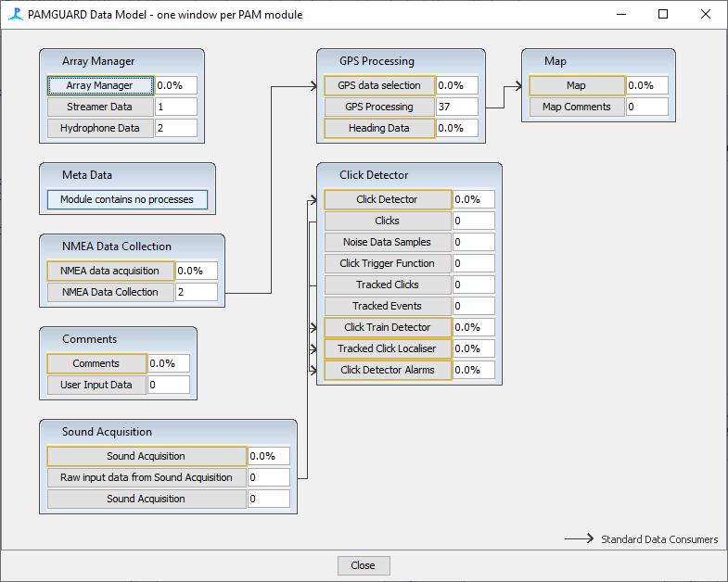Click the orange-outlined Sound Acquisition process button

(x=147, y=456)
